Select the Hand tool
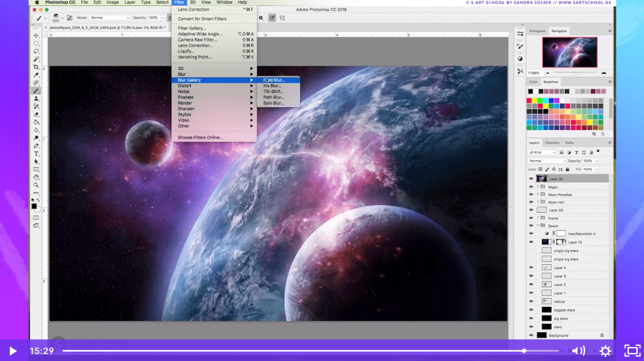 36,177
